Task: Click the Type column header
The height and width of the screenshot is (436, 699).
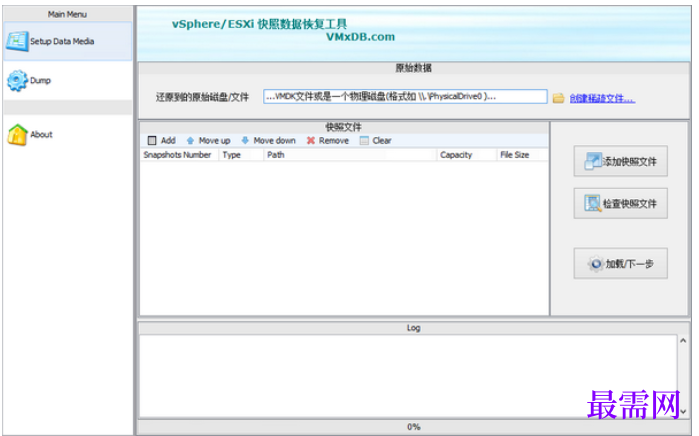Action: click(x=241, y=155)
